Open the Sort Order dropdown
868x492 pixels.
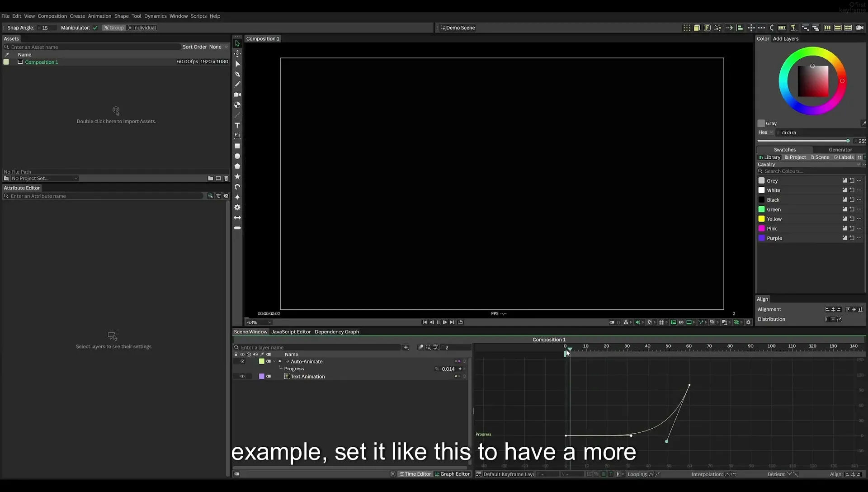pyautogui.click(x=218, y=47)
